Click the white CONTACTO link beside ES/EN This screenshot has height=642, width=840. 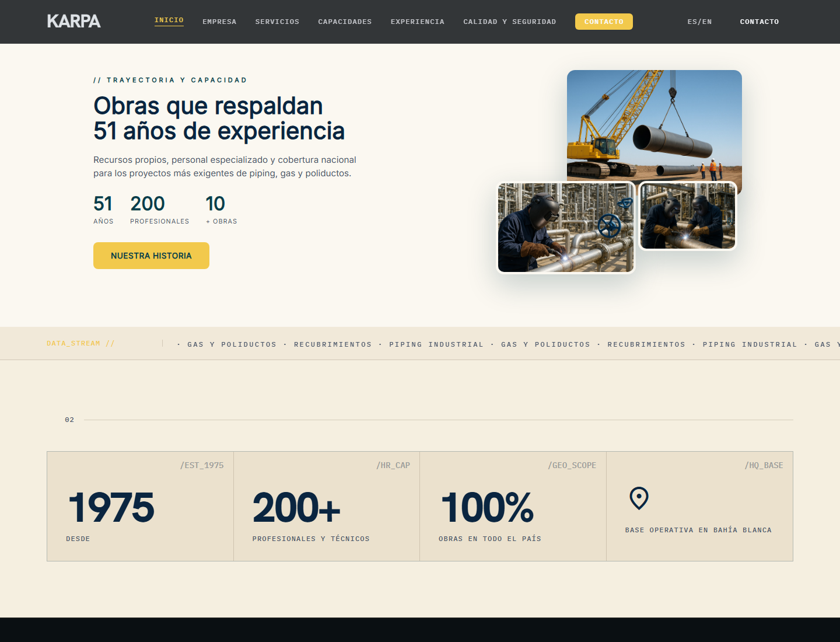[759, 22]
